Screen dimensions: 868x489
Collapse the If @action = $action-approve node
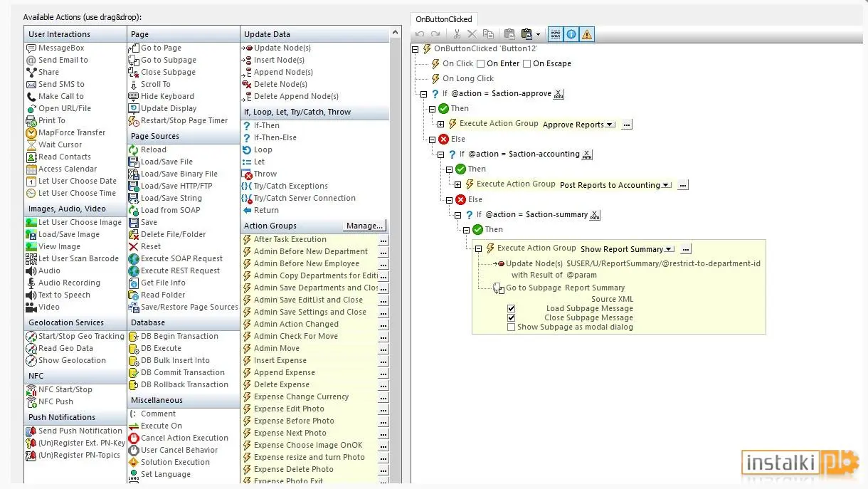pyautogui.click(x=423, y=93)
